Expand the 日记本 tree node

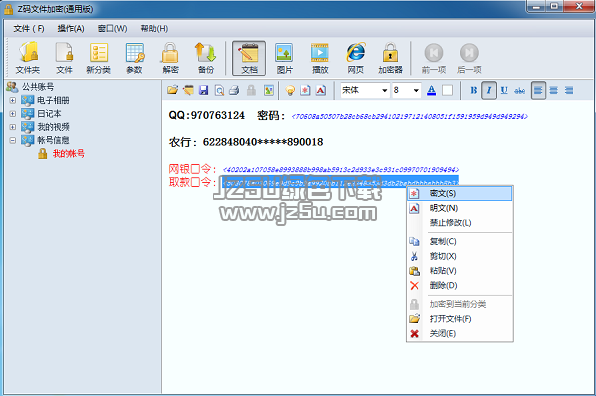click(13, 114)
